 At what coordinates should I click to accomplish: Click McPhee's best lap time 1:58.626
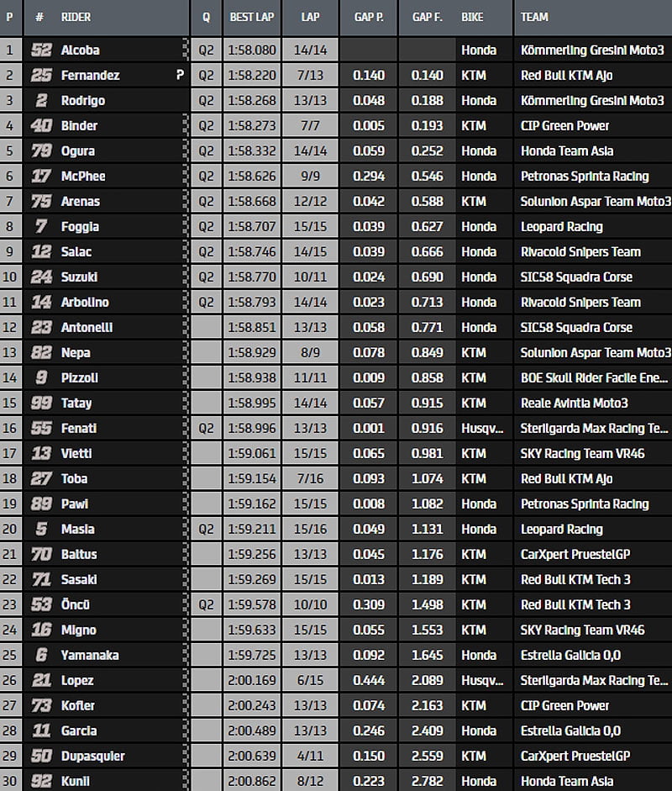(x=252, y=177)
